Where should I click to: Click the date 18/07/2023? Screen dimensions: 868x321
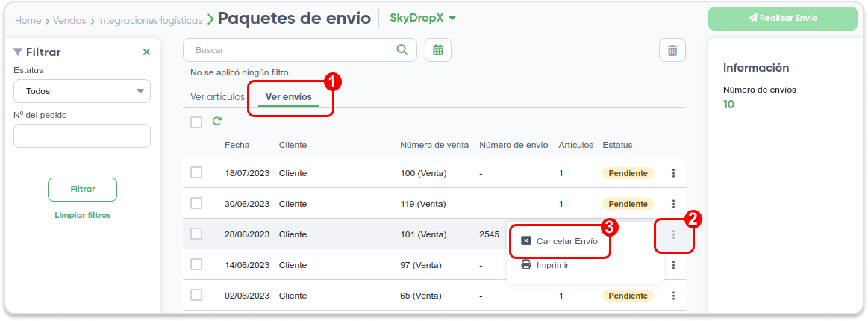(x=247, y=173)
